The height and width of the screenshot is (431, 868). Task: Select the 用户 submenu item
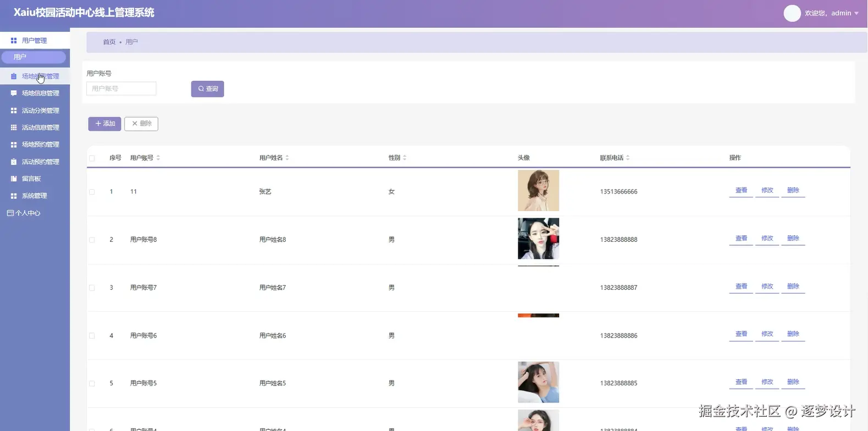pos(34,57)
